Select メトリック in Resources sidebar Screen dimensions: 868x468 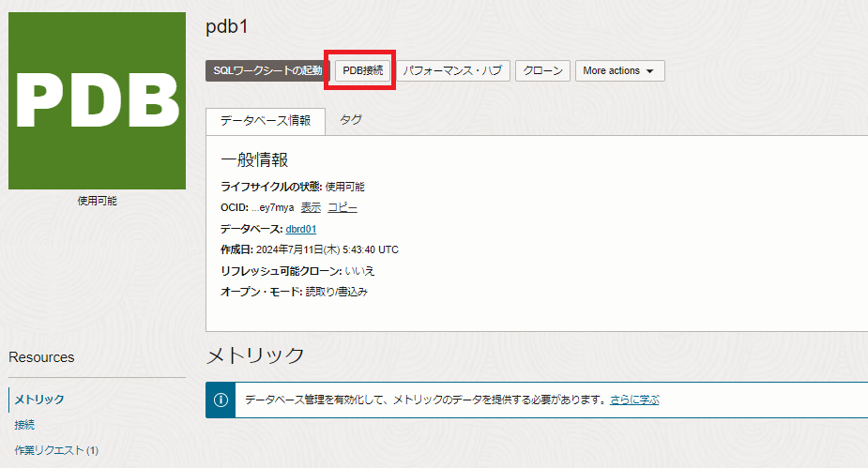(x=39, y=400)
